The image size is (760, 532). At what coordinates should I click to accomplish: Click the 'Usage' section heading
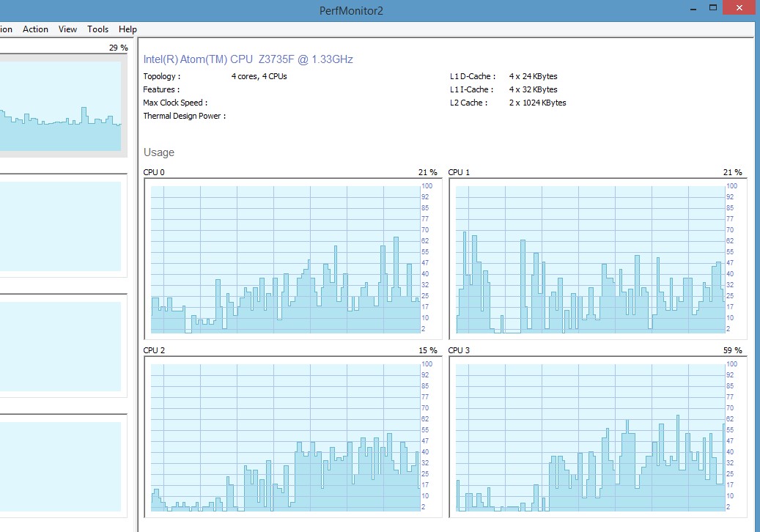[159, 152]
